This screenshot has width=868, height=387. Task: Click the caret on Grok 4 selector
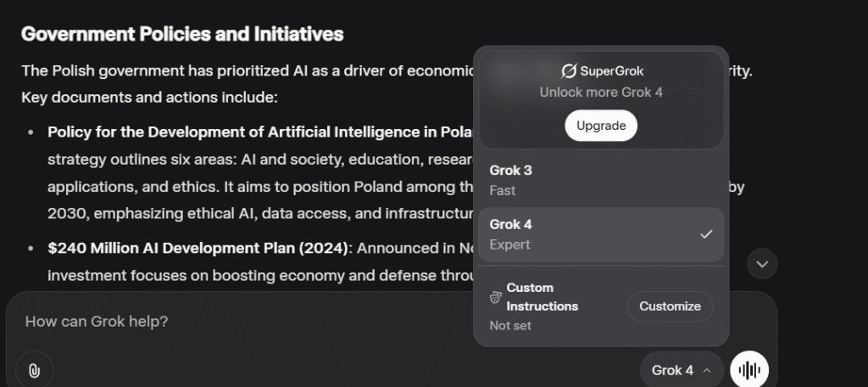[x=707, y=370]
